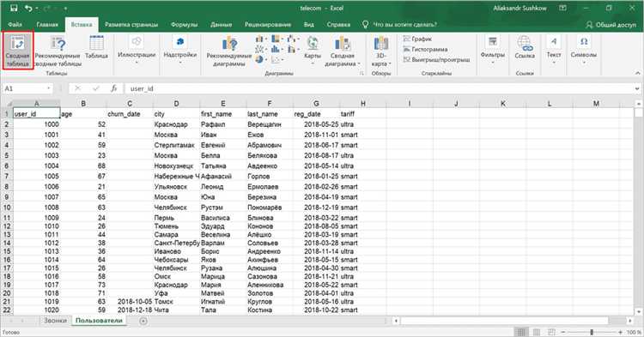Click the 'tariff' header cell
This screenshot has height=337, width=644.
click(x=363, y=114)
